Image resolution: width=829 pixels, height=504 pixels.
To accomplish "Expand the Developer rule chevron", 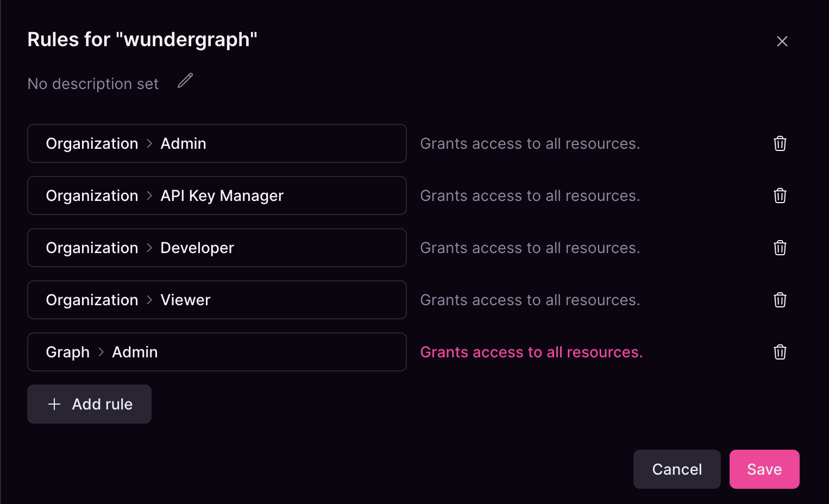I will pos(148,248).
